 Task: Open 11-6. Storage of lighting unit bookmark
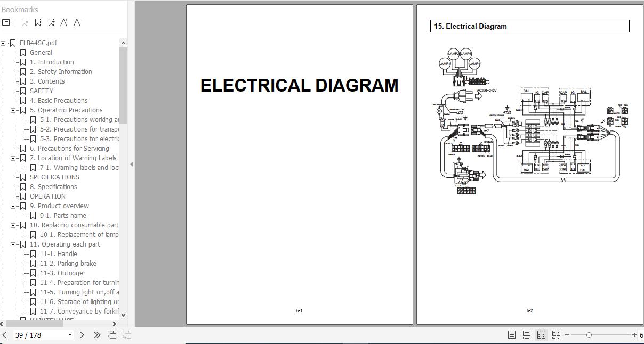[x=79, y=302]
